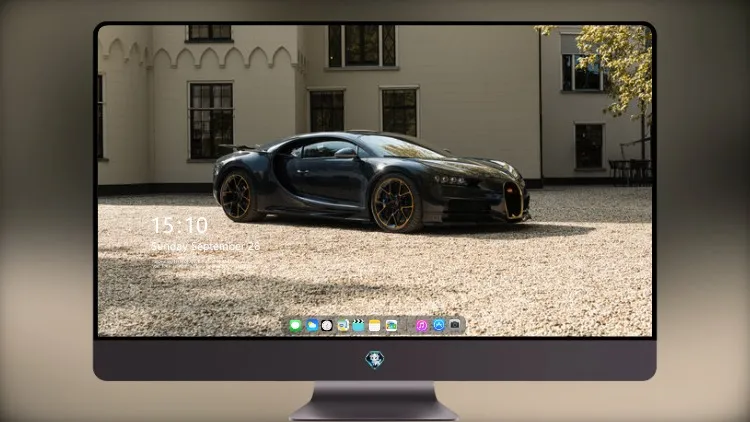Open the blue App Store icon
This screenshot has width=750, height=422.
pyautogui.click(x=439, y=325)
